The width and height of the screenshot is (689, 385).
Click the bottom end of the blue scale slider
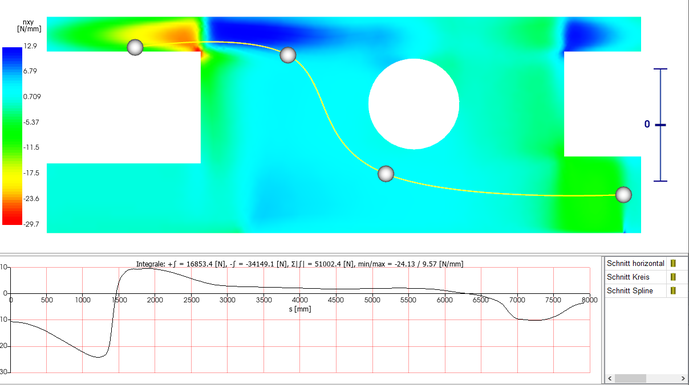pyautogui.click(x=660, y=181)
